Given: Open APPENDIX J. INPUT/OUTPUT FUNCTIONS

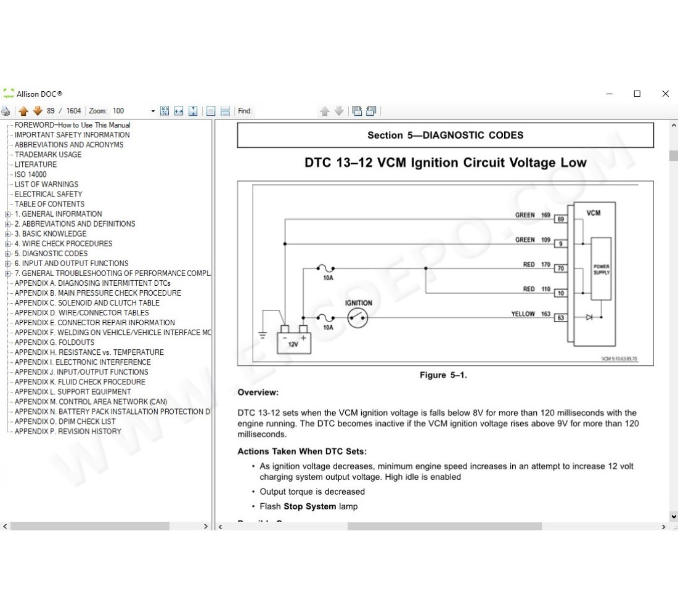Looking at the screenshot, I should click(81, 372).
